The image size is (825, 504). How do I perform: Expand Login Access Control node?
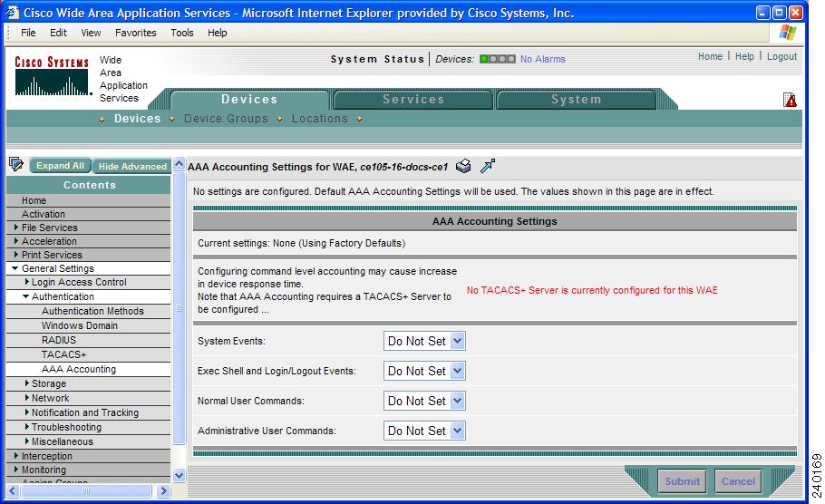tap(27, 282)
